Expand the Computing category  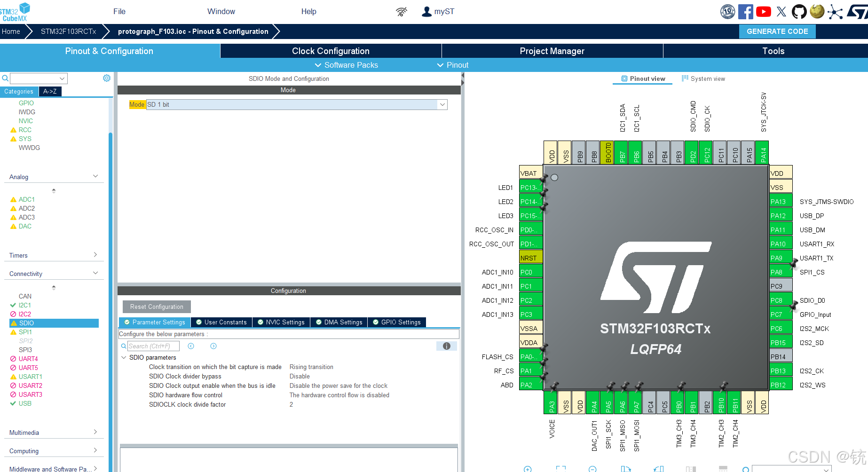95,450
